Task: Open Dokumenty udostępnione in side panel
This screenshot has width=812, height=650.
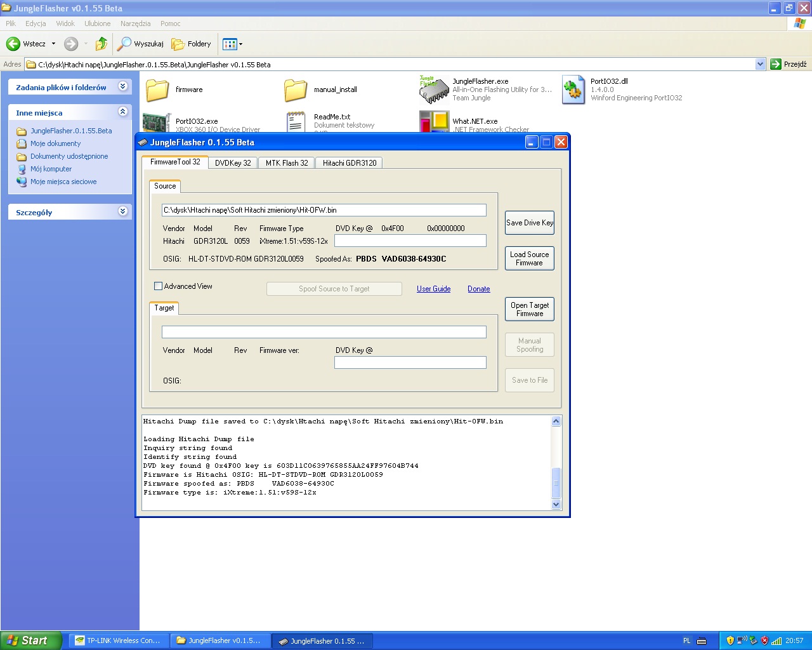Action: pyautogui.click(x=69, y=156)
